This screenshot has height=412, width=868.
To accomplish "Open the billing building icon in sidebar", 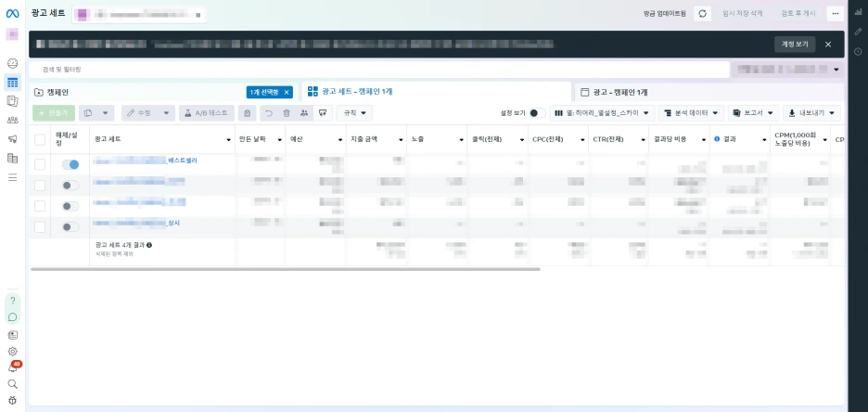I will (12, 159).
